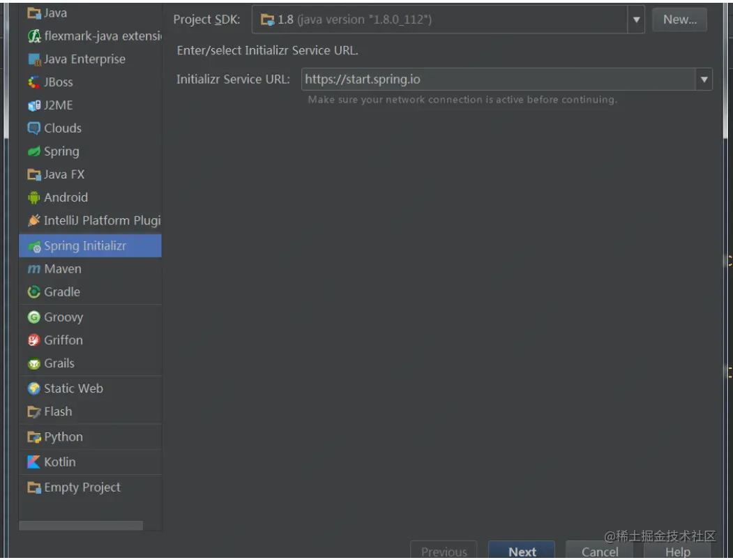Choose Maven label
The width and height of the screenshot is (733, 560).
[63, 268]
